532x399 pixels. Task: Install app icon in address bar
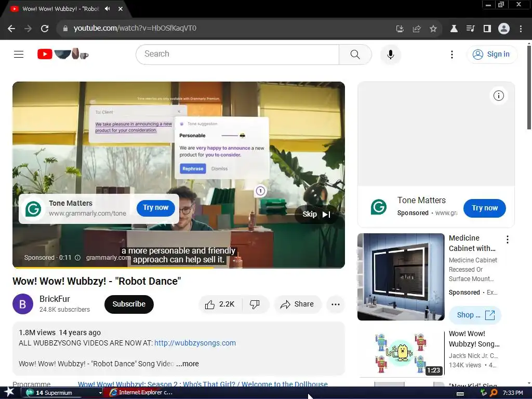click(x=400, y=29)
